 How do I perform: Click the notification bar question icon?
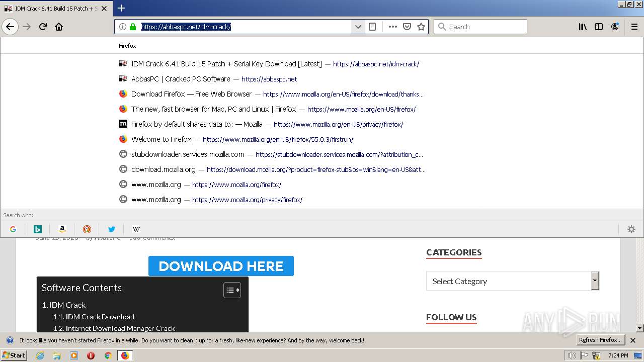point(10,340)
